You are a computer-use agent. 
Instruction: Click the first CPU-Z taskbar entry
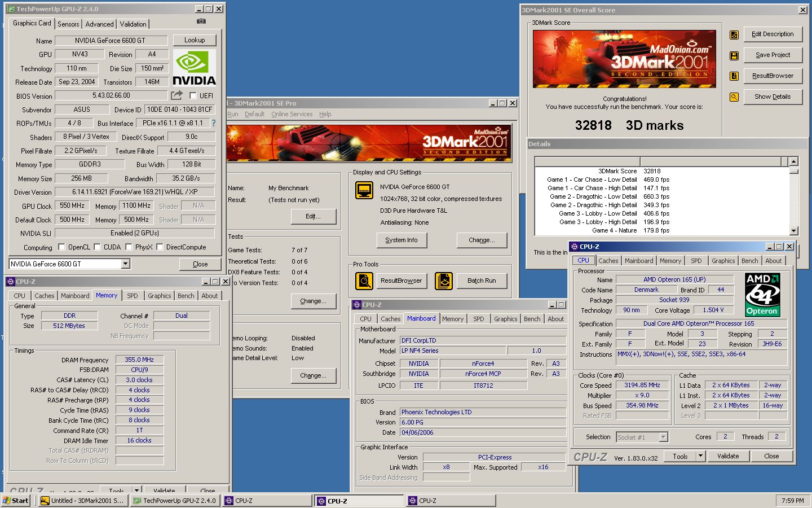[267, 501]
